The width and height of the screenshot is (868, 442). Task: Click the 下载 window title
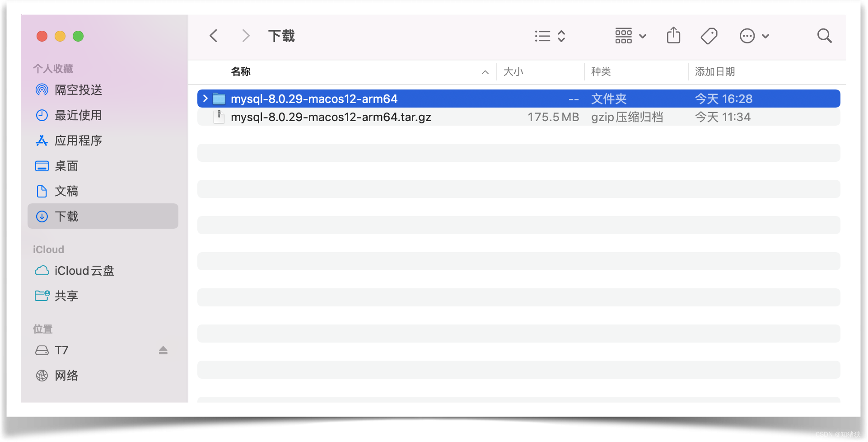281,36
